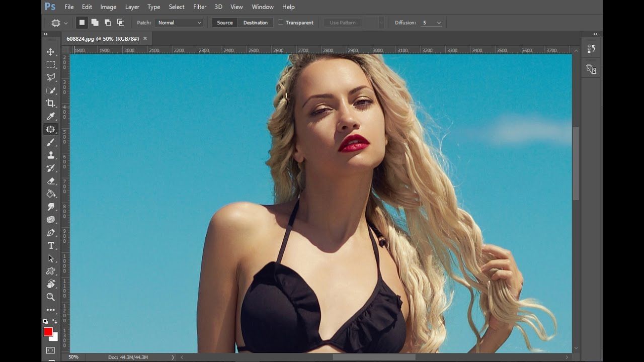Viewport: 644px width, 362px height.
Task: Click the 50% zoom level field
Action: point(73,357)
